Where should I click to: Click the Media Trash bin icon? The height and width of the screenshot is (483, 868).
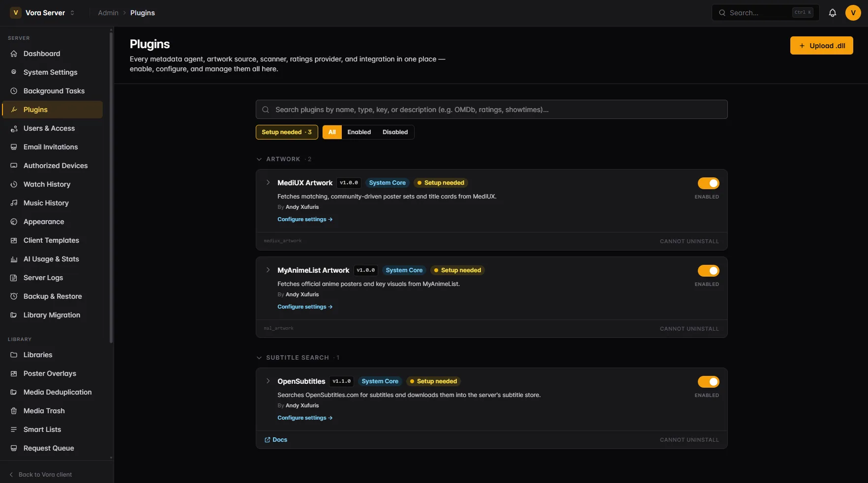point(14,411)
